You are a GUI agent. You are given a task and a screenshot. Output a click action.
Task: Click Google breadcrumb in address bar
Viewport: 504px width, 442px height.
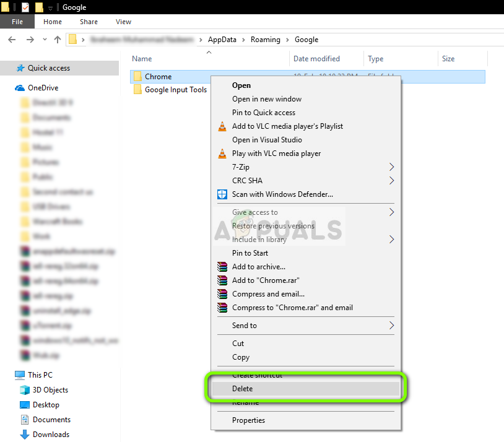pos(306,40)
